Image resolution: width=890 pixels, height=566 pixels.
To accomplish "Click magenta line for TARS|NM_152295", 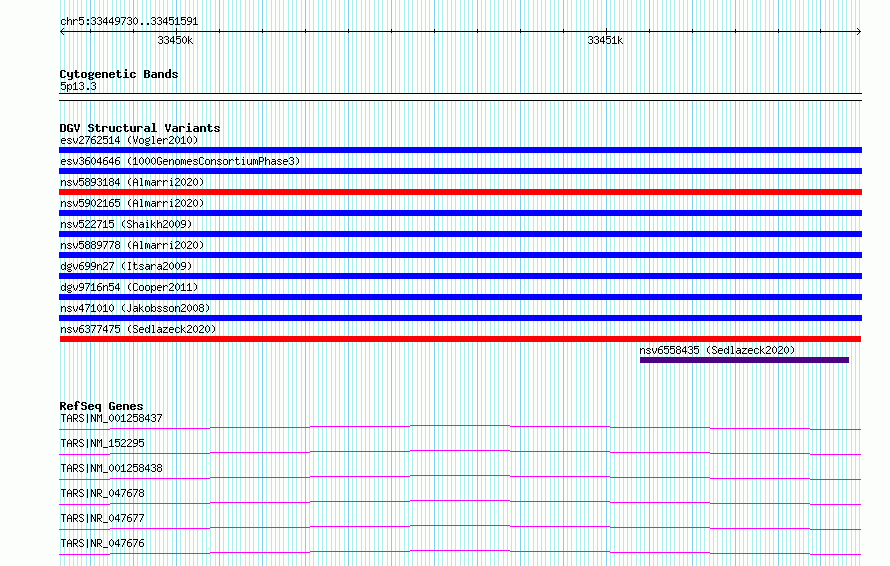I will click(x=460, y=452).
